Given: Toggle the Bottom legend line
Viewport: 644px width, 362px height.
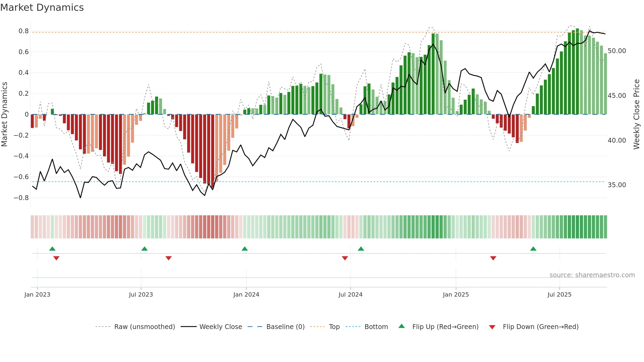Looking at the screenshot, I should pyautogui.click(x=376, y=327).
